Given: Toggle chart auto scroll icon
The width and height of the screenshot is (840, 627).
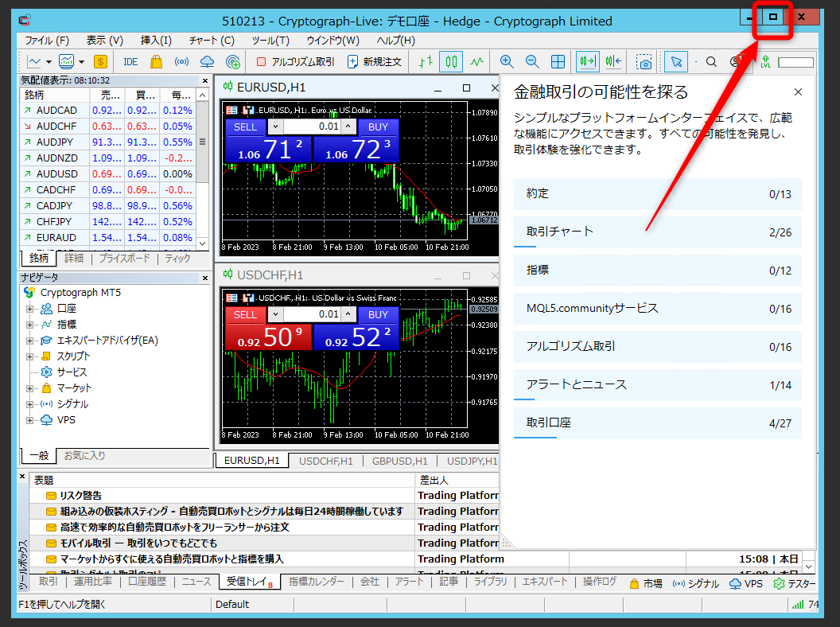Looking at the screenshot, I should (587, 61).
